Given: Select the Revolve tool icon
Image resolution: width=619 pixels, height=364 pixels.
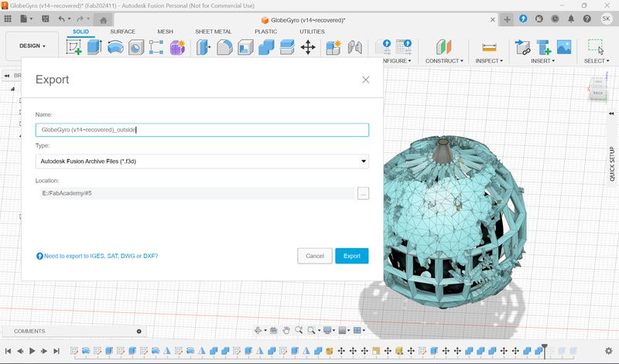Looking at the screenshot, I should [x=115, y=48].
